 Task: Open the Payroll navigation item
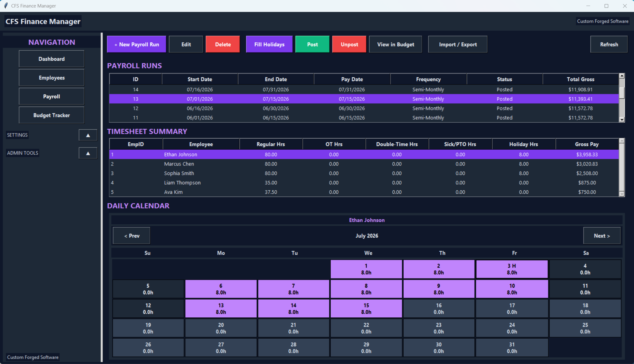coord(51,96)
